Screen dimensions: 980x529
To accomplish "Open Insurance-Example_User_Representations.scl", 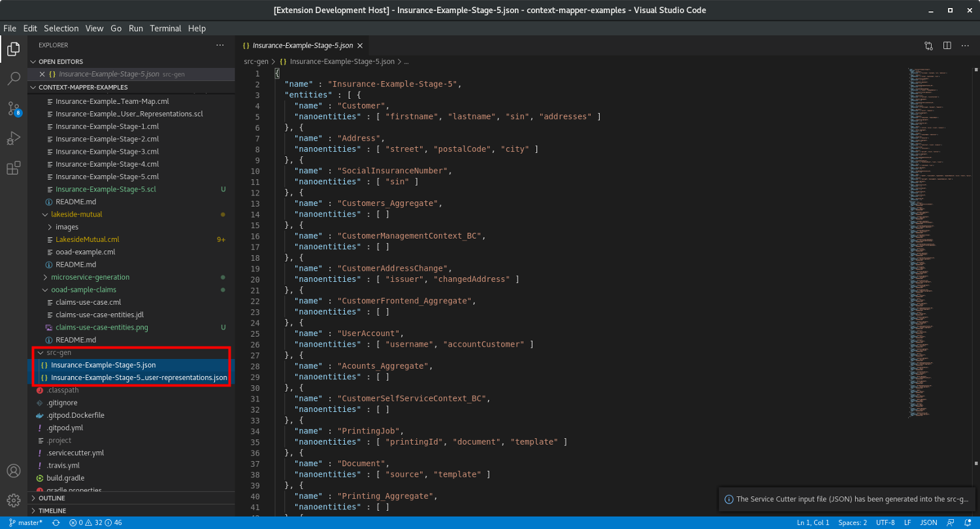I will point(131,114).
